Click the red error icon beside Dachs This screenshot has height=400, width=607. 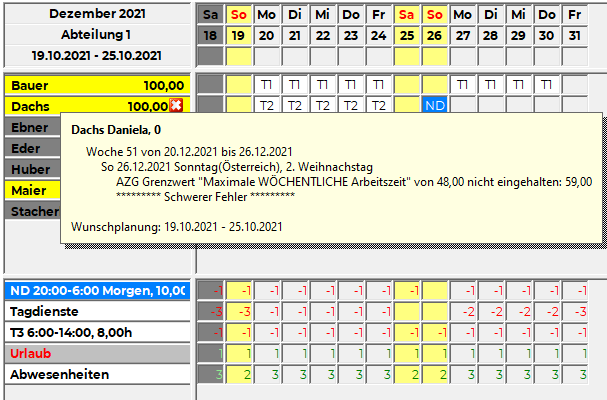176,106
